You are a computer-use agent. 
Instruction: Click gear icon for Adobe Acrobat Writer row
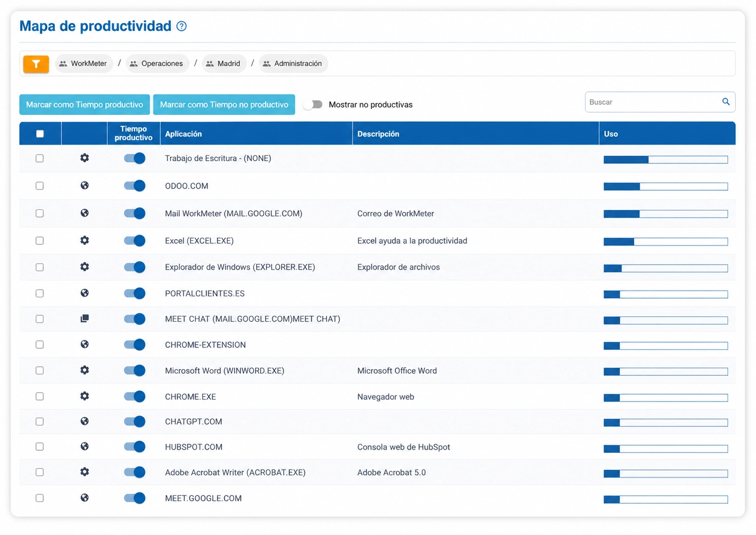(x=85, y=472)
